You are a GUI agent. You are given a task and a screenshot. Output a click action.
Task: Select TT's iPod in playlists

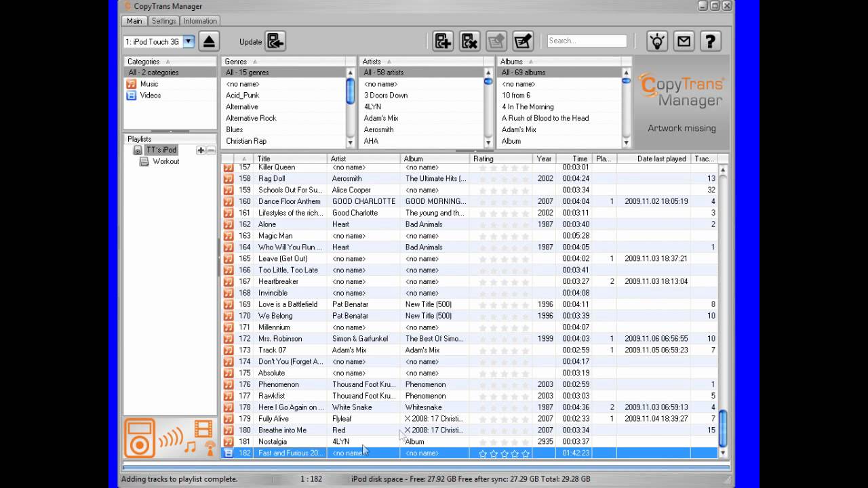161,150
